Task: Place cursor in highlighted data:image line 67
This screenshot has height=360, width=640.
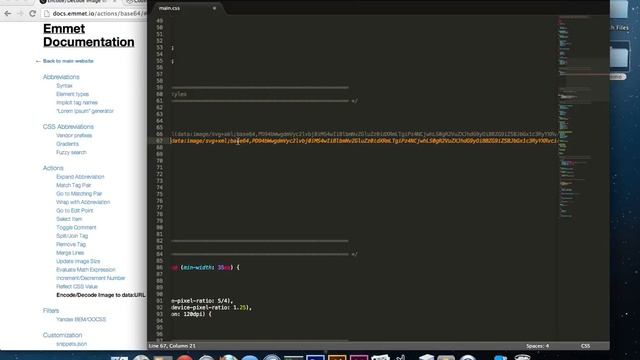Action: click(x=363, y=141)
